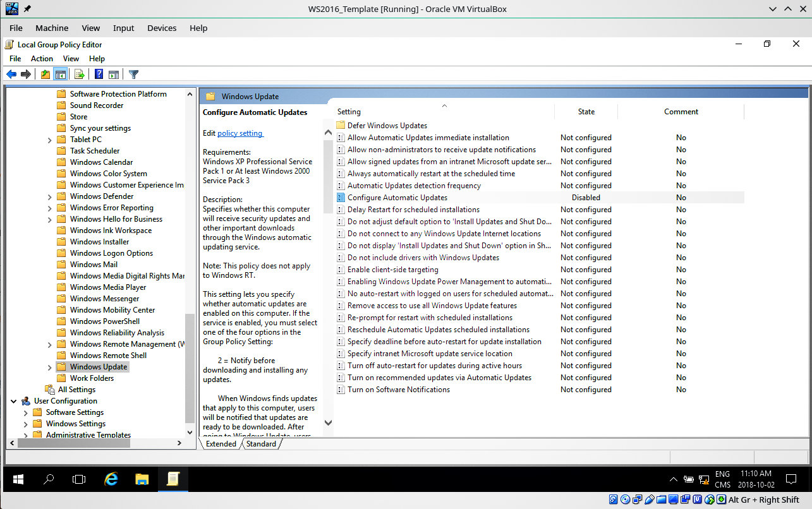The image size is (812, 509).
Task: Toggle the Show/Hide Action Pane icon
Action: (x=114, y=75)
